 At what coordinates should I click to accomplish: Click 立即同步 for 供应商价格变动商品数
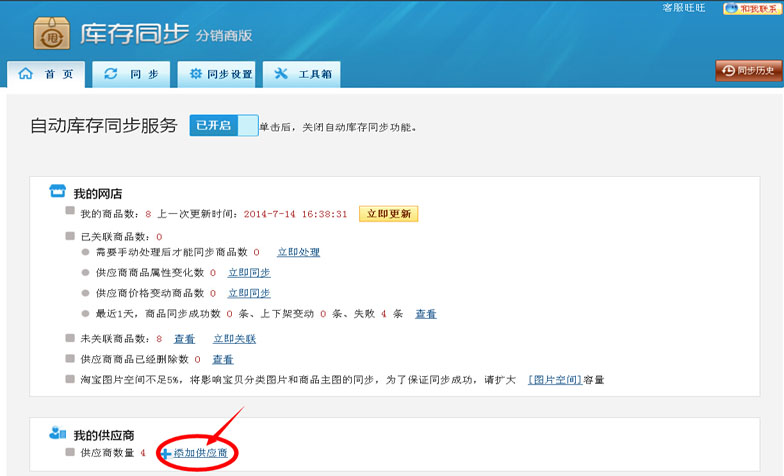tap(249, 293)
